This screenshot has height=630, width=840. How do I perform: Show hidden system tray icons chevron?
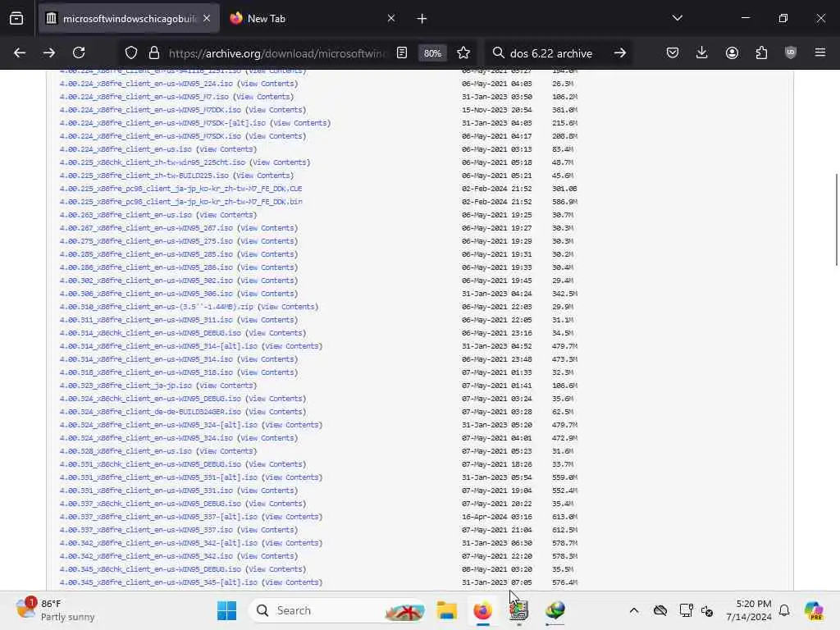tap(634, 610)
